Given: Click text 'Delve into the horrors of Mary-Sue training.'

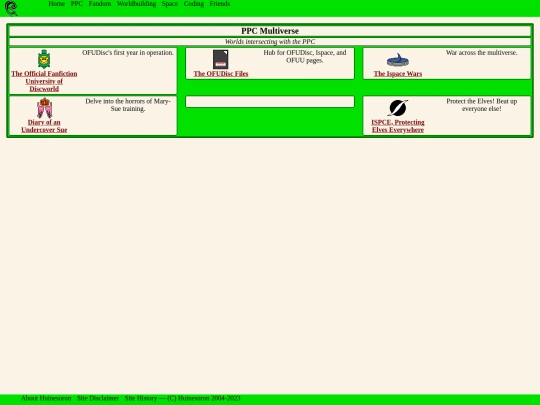Looking at the screenshot, I should tap(128, 105).
